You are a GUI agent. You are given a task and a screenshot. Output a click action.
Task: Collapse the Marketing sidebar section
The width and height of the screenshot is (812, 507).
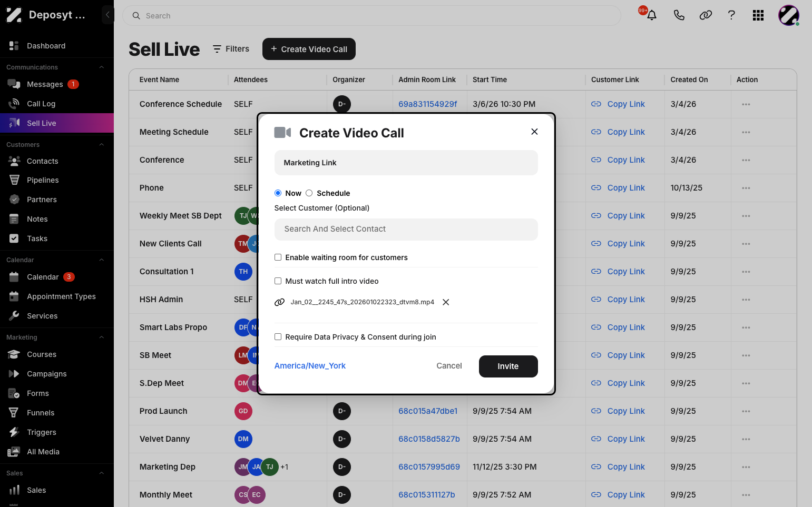(102, 337)
